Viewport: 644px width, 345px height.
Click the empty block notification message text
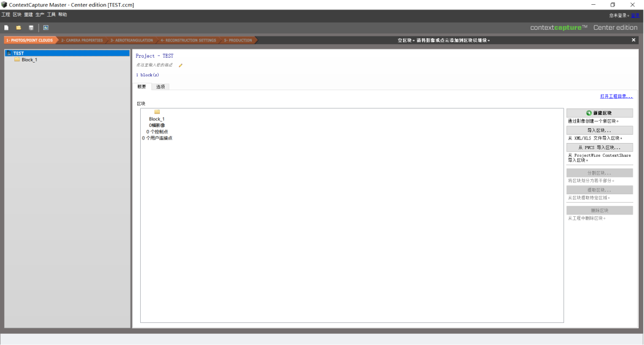[x=444, y=40]
